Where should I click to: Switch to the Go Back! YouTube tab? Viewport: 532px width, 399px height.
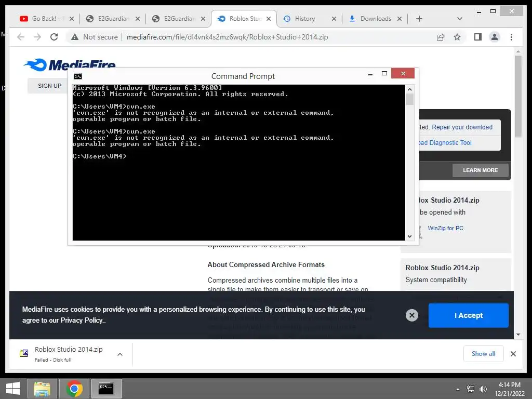pos(43,19)
